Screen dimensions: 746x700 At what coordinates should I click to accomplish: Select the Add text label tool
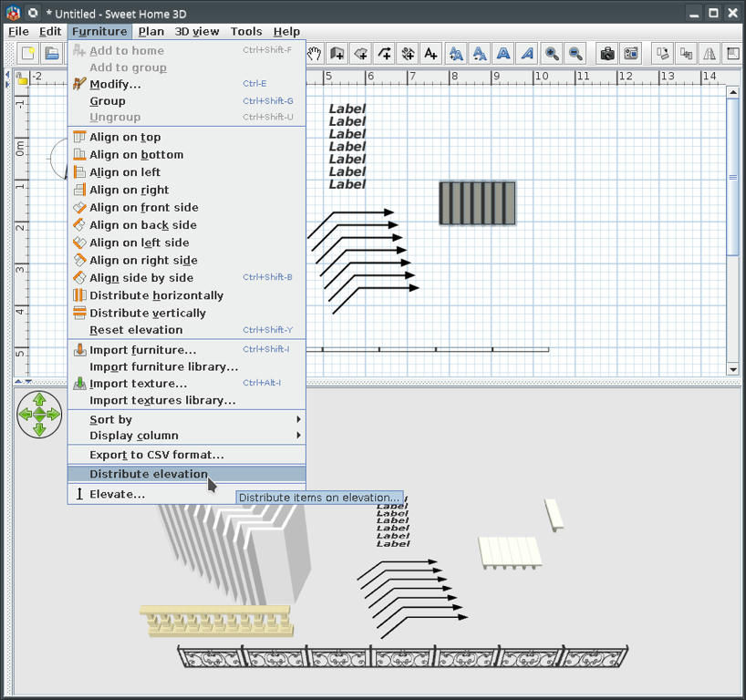pyautogui.click(x=431, y=53)
